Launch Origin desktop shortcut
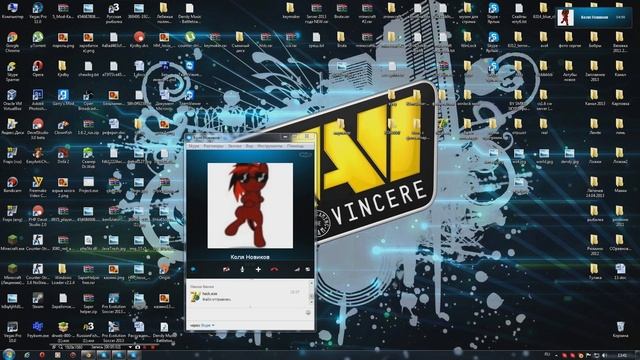Screen dimensions: 640x360 (164, 271)
